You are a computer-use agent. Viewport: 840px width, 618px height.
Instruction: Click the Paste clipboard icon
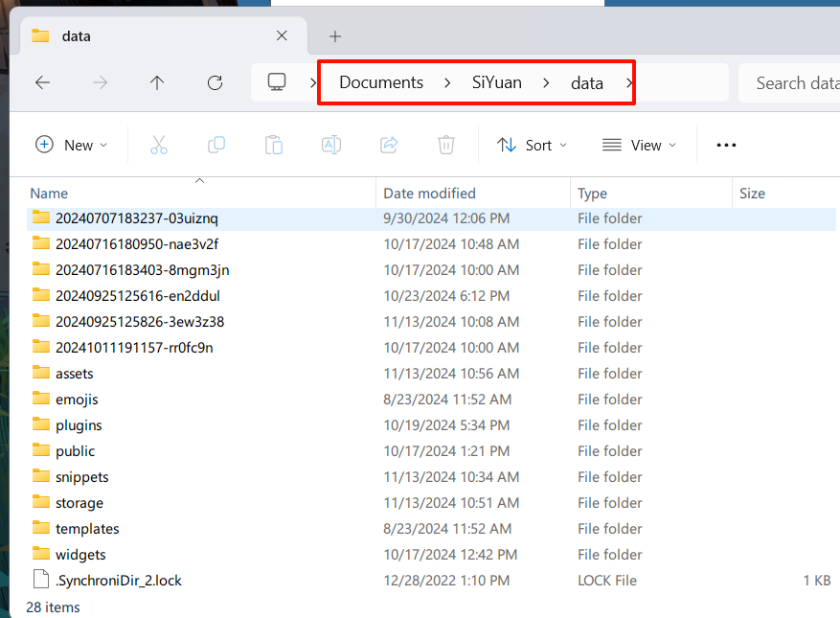(x=274, y=145)
